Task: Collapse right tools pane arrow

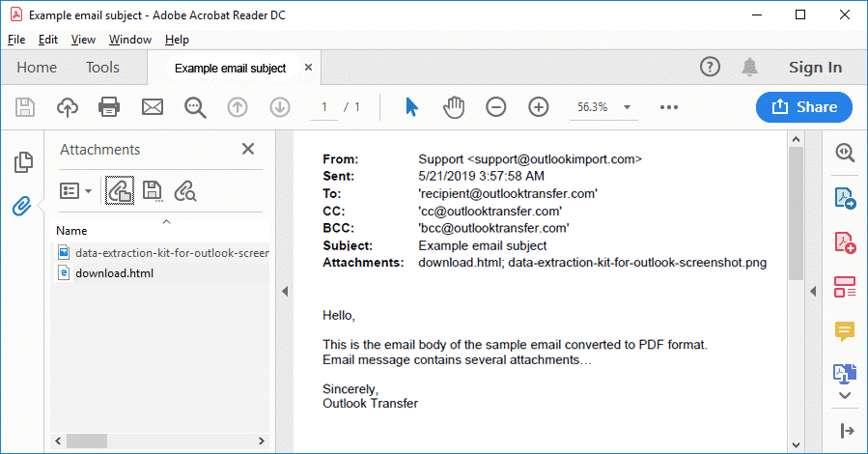Action: click(813, 291)
